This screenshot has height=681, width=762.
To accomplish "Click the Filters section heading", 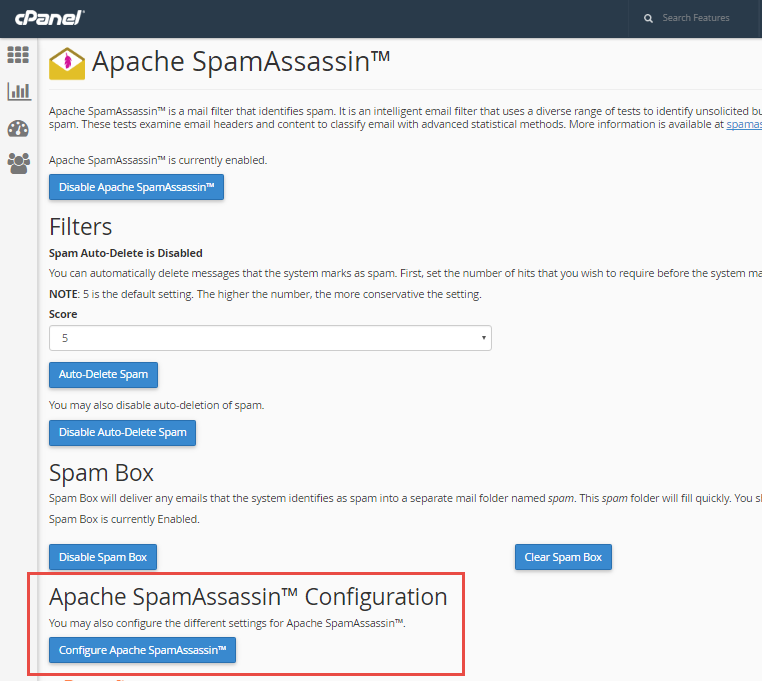I will pos(81,226).
